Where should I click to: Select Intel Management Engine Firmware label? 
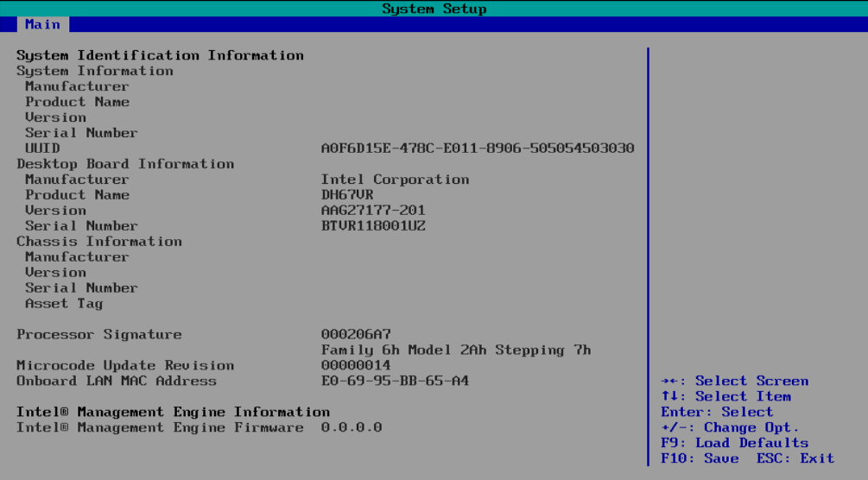(x=160, y=427)
